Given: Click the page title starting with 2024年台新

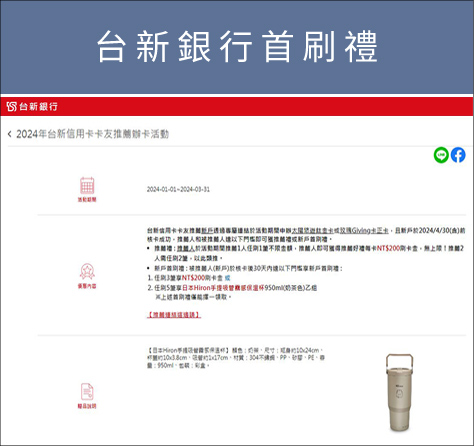Looking at the screenshot, I should pyautogui.click(x=93, y=134).
